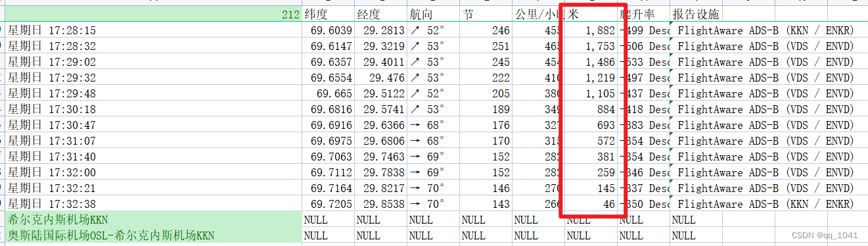Screen dimensions: 868x246
Task: Select the 爬升率 column header cell
Action: click(644, 14)
